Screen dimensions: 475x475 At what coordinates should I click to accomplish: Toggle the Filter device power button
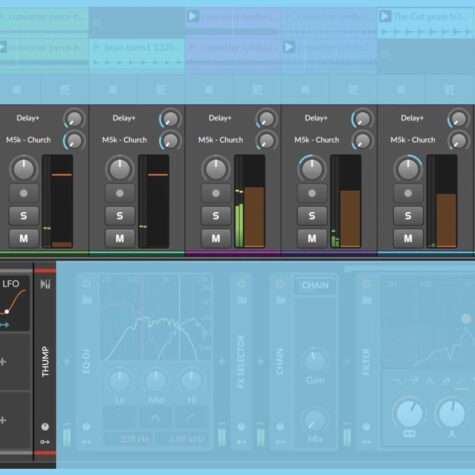click(x=367, y=283)
